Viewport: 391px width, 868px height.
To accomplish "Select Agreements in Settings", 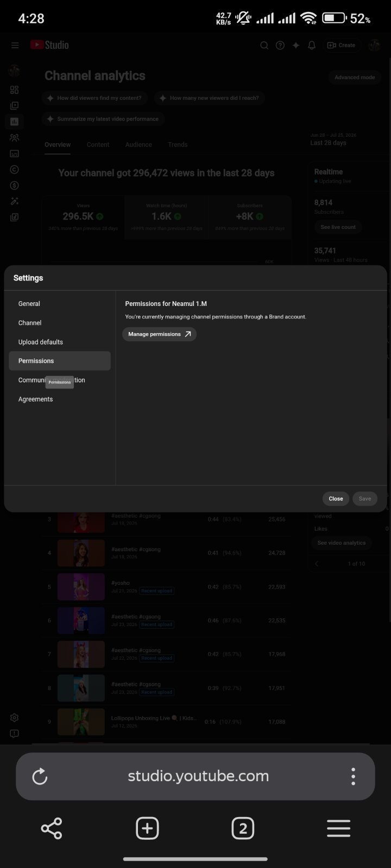I will point(60,399).
